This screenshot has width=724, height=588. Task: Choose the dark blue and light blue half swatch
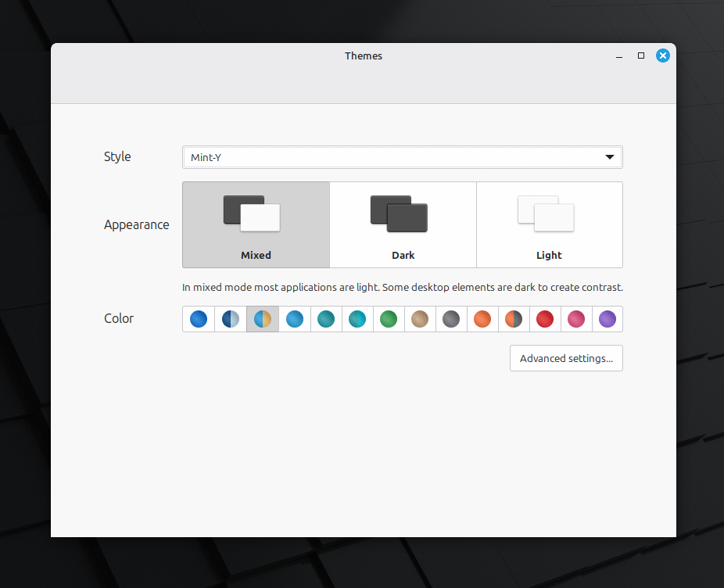click(231, 319)
